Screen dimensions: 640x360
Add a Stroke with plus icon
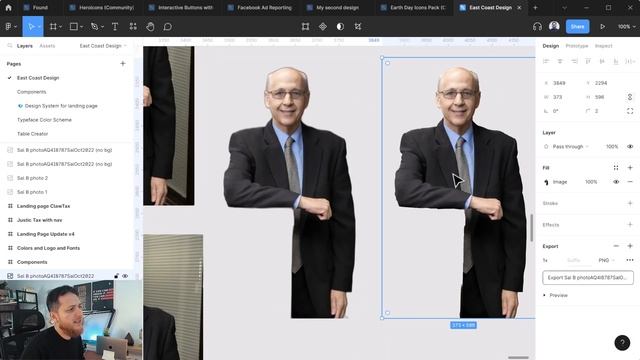click(x=630, y=203)
